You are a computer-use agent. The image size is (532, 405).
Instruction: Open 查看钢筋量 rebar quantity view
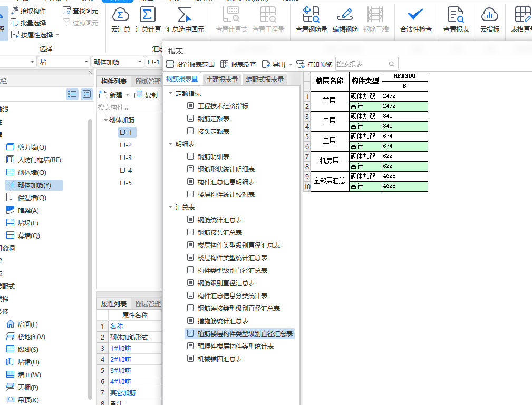312,19
